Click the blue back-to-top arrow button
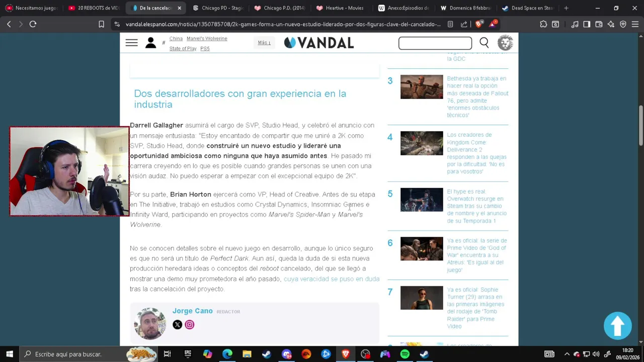This screenshot has height=362, width=644. pos(618,326)
